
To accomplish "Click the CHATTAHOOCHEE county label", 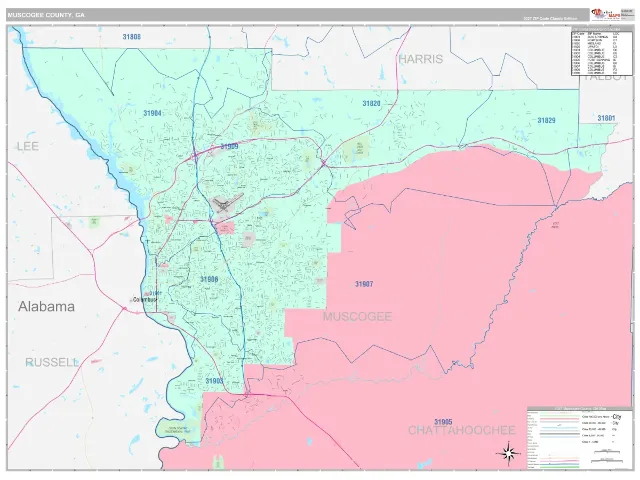I will 462,430.
